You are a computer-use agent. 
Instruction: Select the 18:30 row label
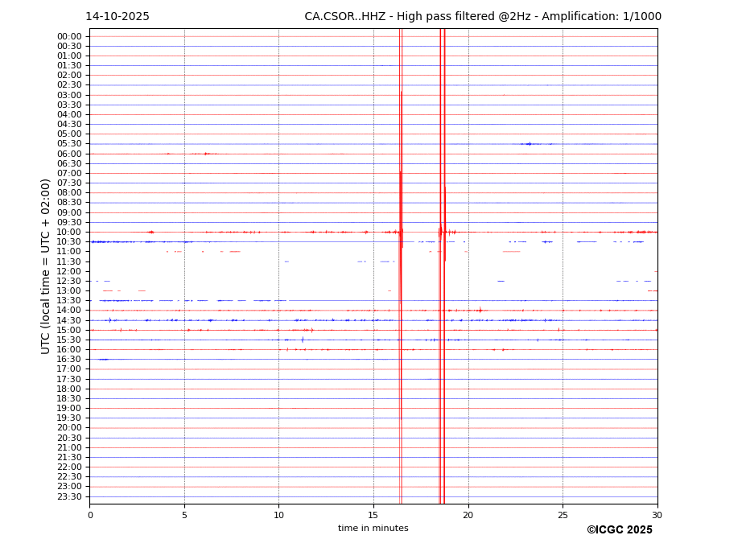69,399
